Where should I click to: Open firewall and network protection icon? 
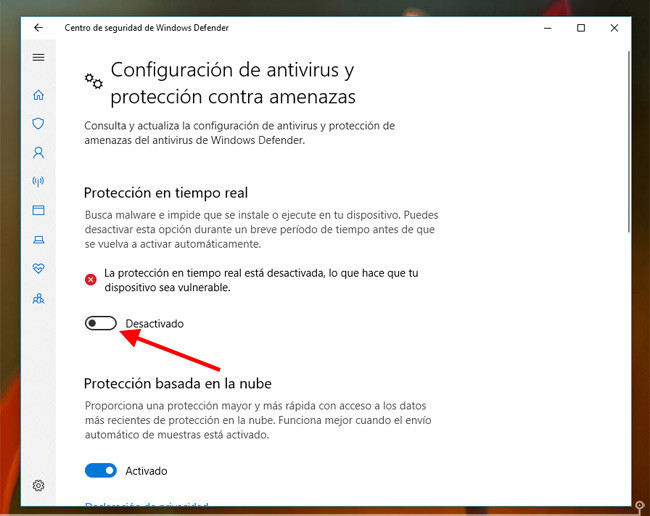[38, 182]
